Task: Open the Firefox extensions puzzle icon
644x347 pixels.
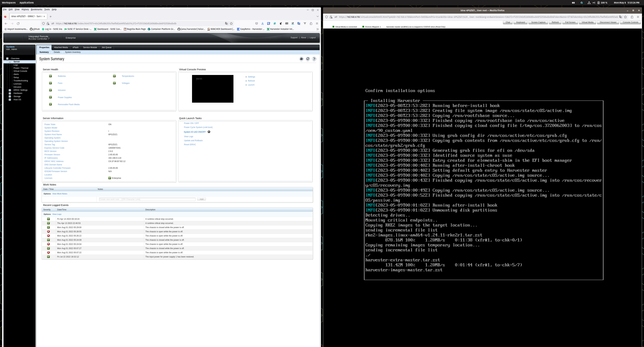Action: [311, 23]
